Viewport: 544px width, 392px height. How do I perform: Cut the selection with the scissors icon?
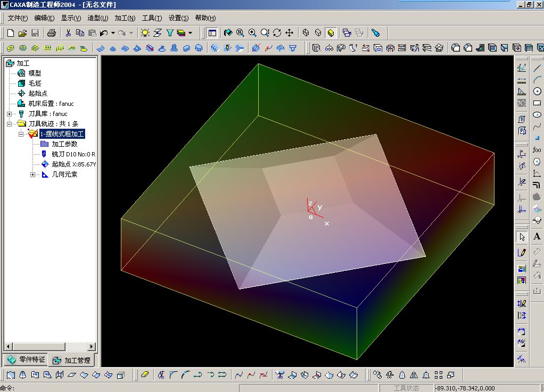(x=68, y=33)
